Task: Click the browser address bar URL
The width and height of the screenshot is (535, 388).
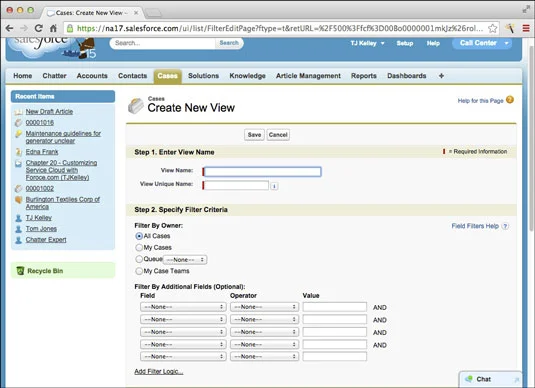Action: tap(280, 28)
